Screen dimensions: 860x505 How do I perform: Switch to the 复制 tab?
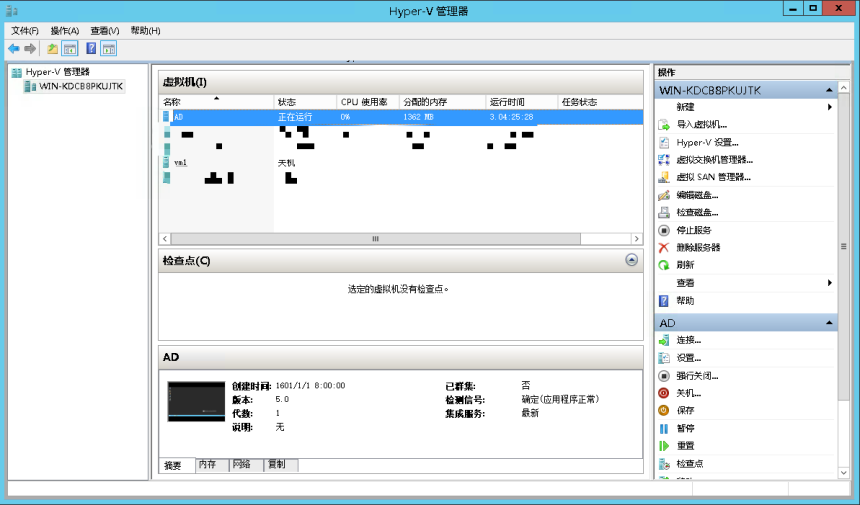click(280, 465)
